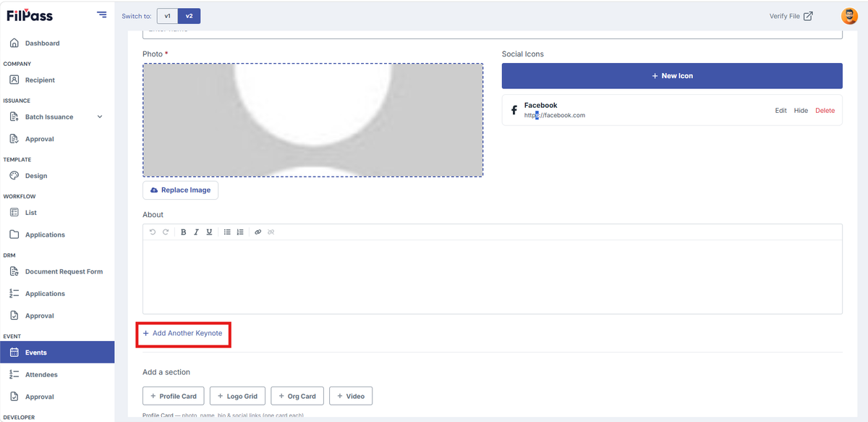Click the Facebook logo icon
Viewport: 868px width, 422px height.
tap(514, 111)
